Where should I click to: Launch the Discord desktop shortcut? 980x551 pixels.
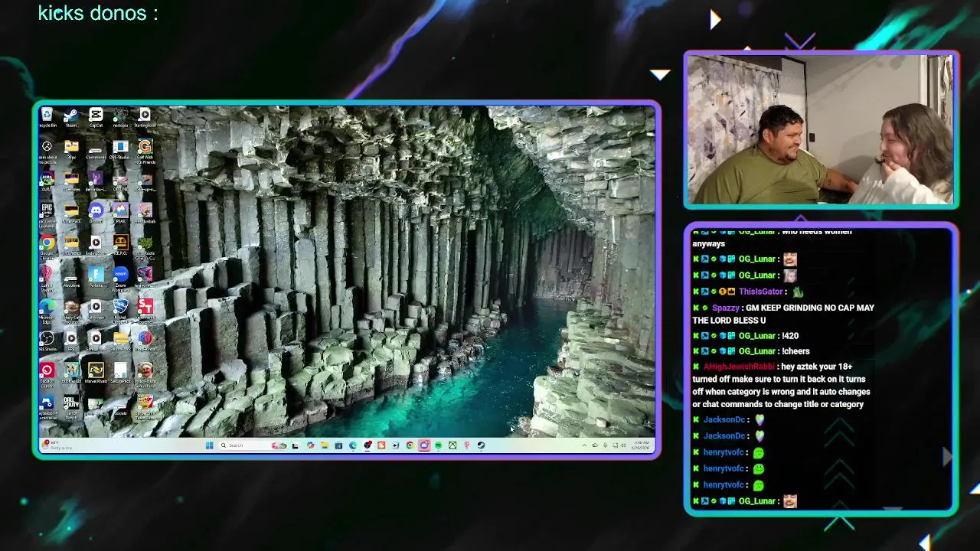pyautogui.click(x=96, y=210)
